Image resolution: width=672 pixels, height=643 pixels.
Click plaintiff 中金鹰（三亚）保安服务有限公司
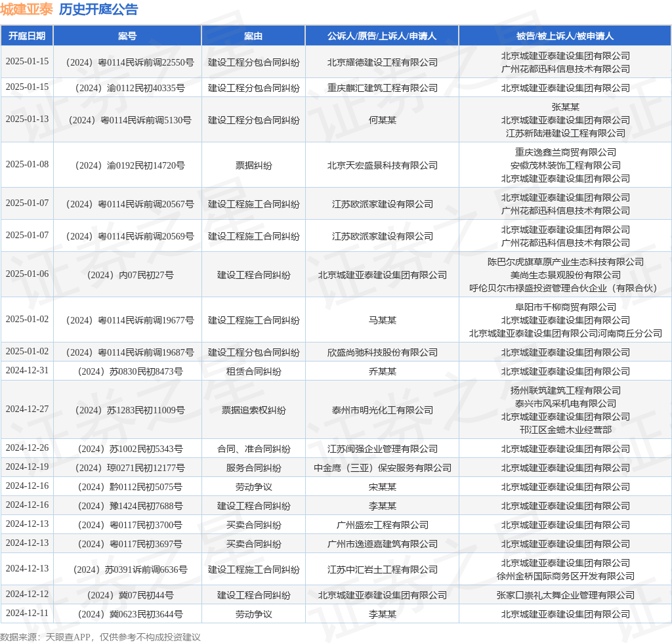tap(383, 468)
